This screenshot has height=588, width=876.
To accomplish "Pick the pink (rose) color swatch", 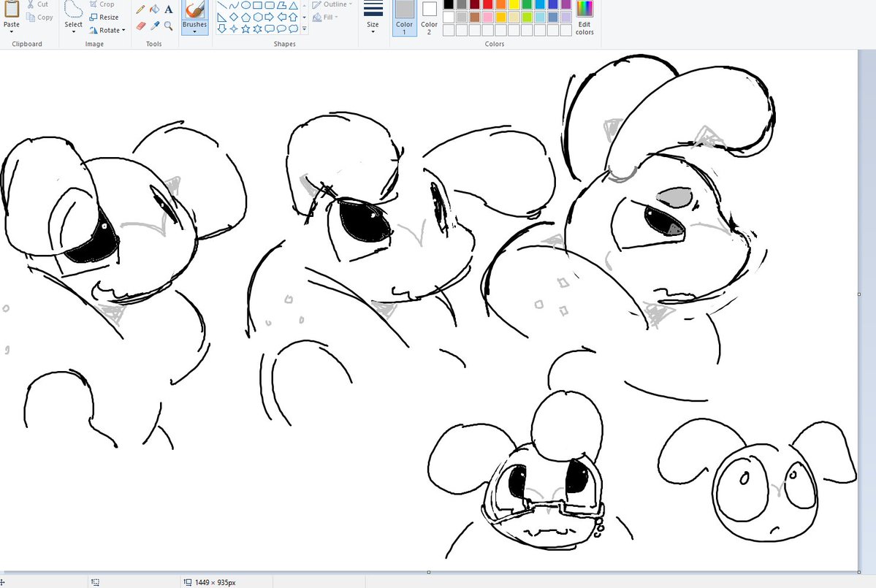I will point(488,18).
